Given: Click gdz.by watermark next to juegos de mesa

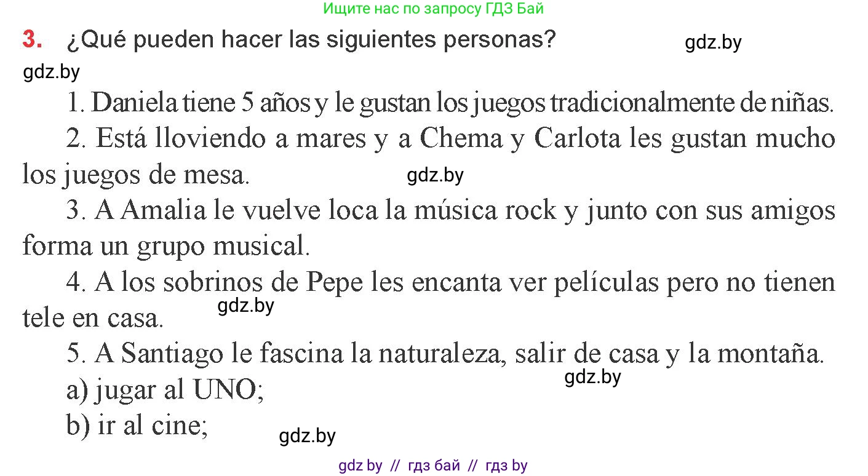Looking at the screenshot, I should pos(436,176).
